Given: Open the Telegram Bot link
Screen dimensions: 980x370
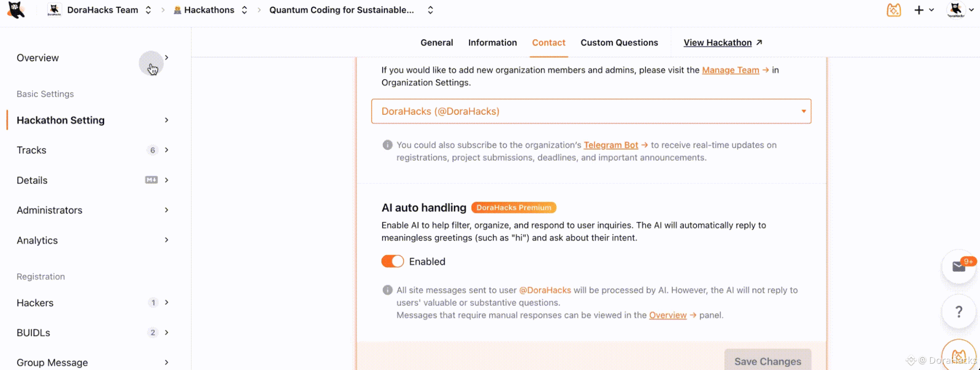Looking at the screenshot, I should (610, 145).
